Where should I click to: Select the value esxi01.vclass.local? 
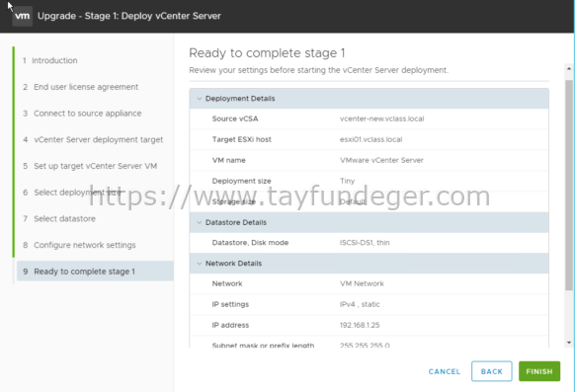point(370,139)
